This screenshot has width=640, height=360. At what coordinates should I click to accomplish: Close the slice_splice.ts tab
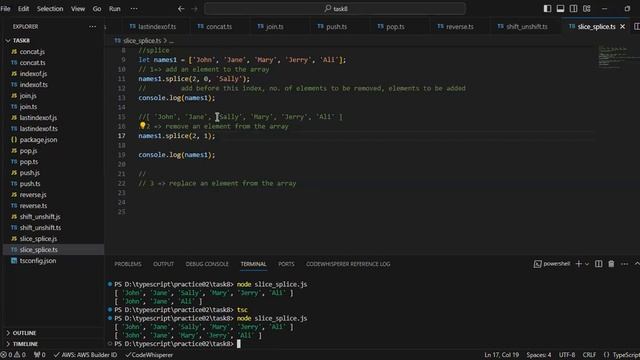point(622,27)
